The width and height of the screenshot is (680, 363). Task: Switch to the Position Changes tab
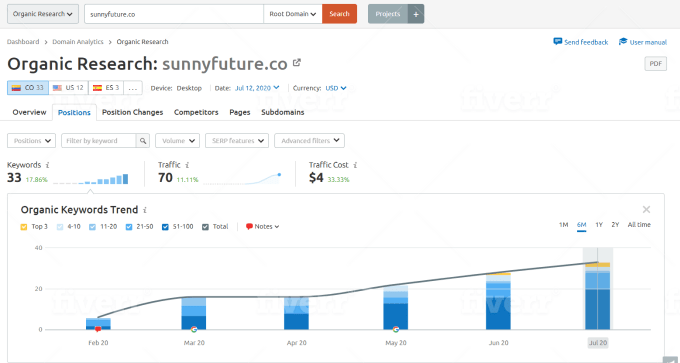tap(132, 112)
